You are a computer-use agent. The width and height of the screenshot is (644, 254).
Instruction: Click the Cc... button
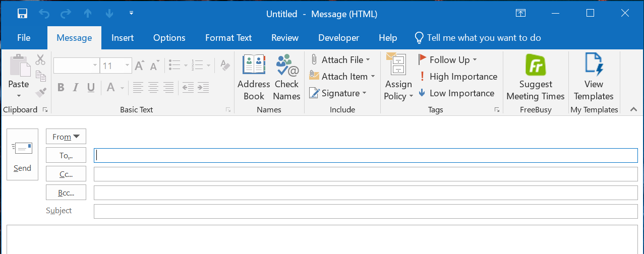(66, 174)
